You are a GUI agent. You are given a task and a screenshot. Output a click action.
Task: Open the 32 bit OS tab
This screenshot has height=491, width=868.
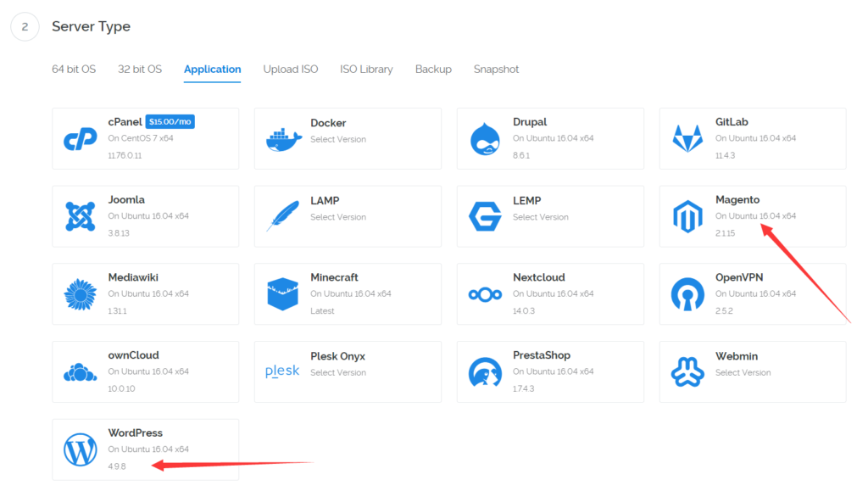click(140, 70)
